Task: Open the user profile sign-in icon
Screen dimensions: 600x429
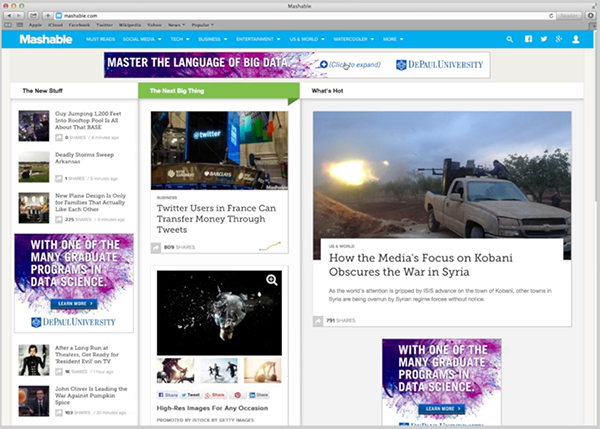Action: (576, 39)
